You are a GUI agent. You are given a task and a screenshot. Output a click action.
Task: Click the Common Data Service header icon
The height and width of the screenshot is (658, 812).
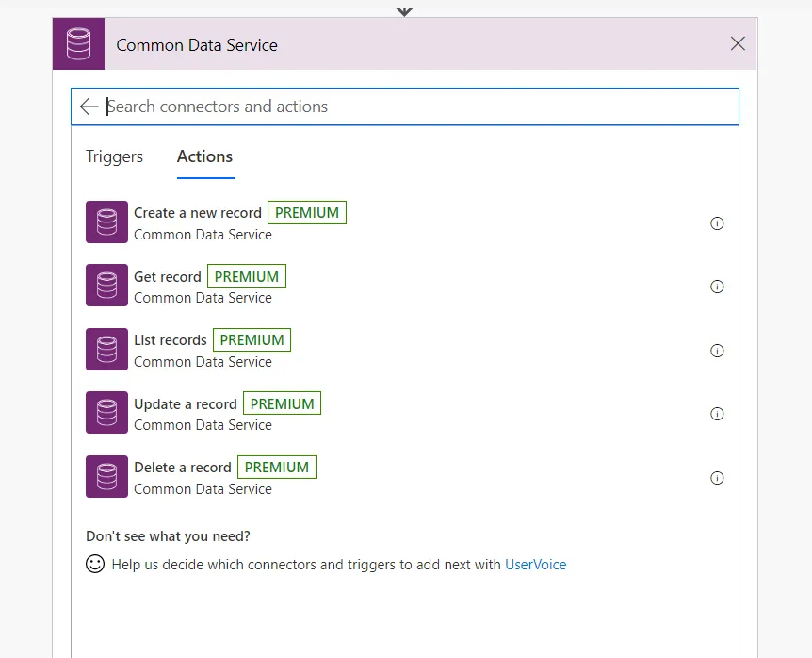(x=78, y=44)
